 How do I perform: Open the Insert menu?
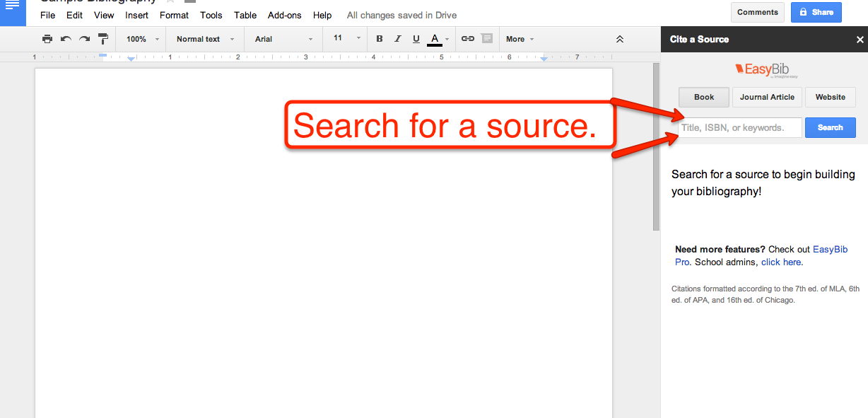coord(137,15)
